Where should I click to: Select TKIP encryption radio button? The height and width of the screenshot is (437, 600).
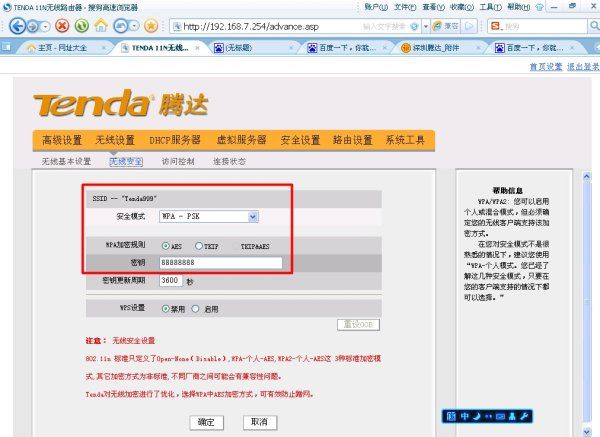[x=200, y=245]
